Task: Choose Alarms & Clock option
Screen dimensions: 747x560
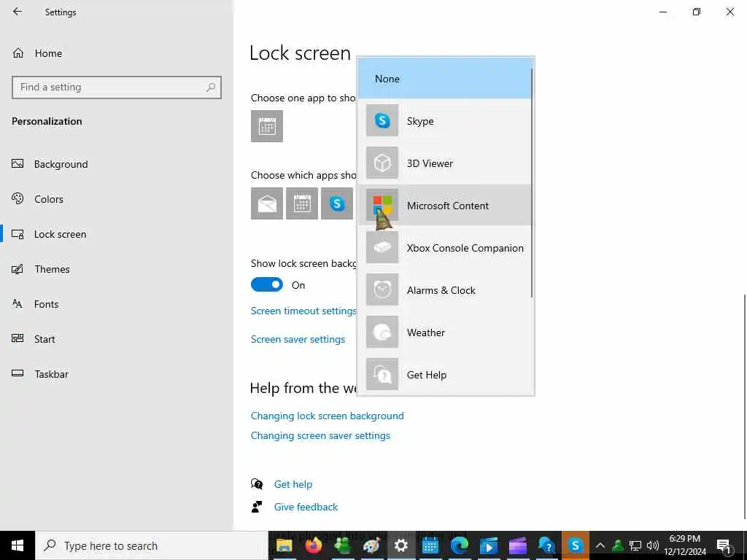Action: coord(445,290)
